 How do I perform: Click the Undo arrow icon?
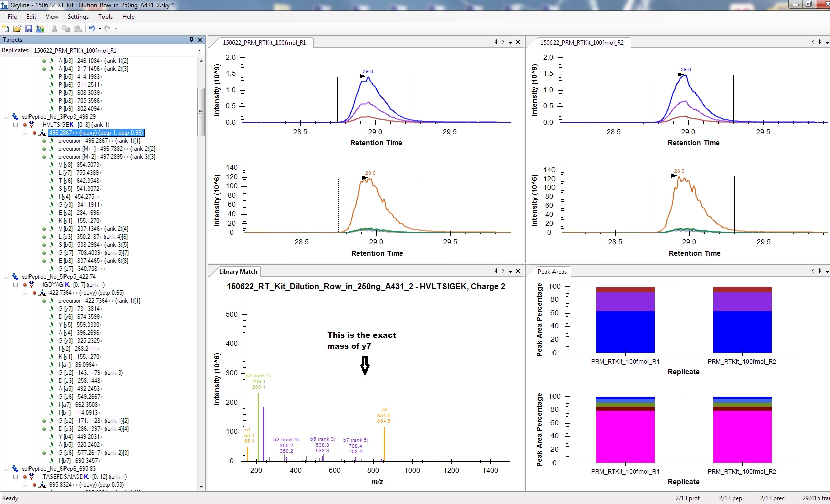tap(92, 29)
